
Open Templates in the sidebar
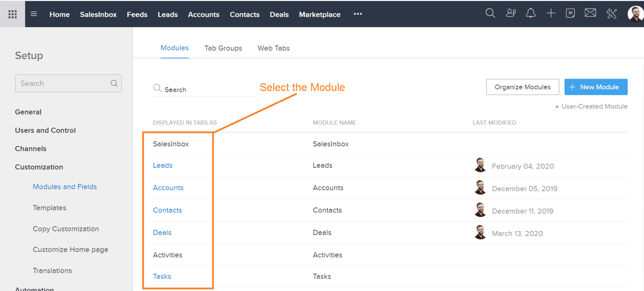pos(50,208)
